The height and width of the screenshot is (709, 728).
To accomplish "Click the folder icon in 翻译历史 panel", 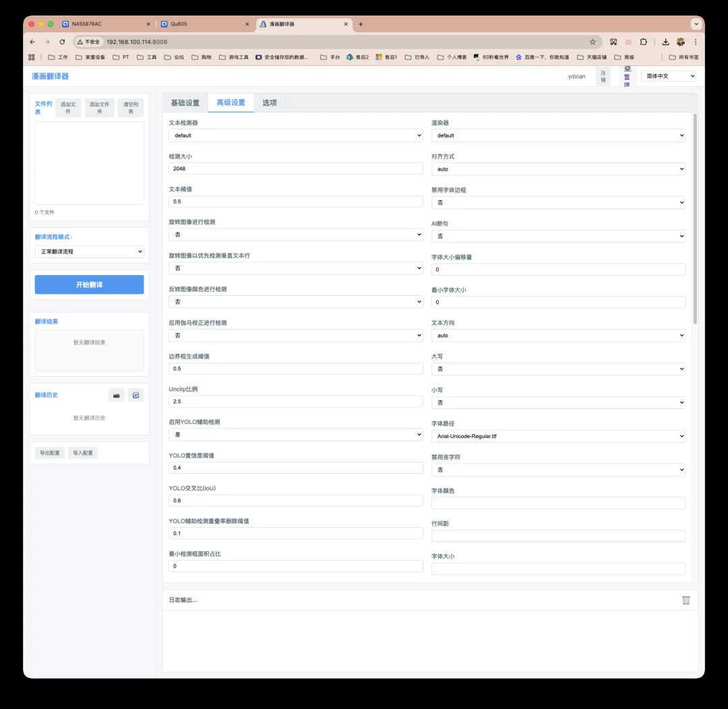I will click(116, 396).
